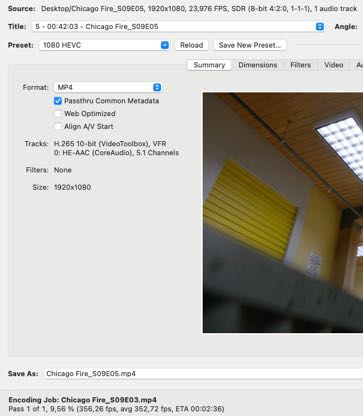This screenshot has height=416, width=363.
Task: Click the MP4 format value text
Action: coord(65,87)
